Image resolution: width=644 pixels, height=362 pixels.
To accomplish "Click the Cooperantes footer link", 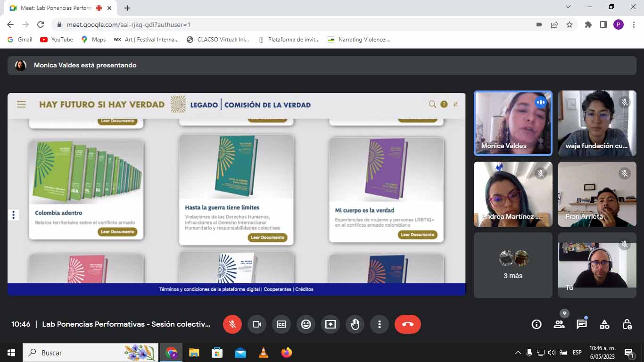I will point(278,289).
